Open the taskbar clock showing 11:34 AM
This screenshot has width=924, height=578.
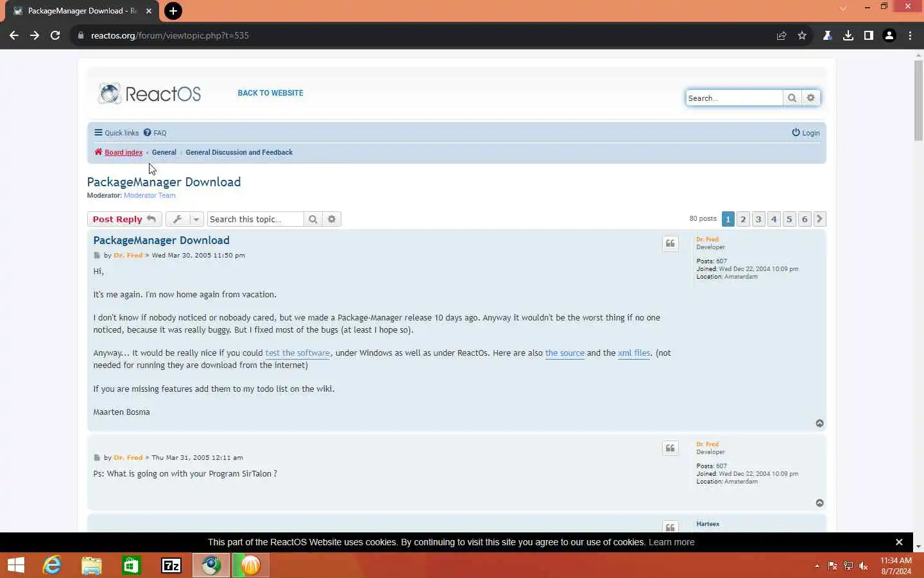(x=896, y=566)
